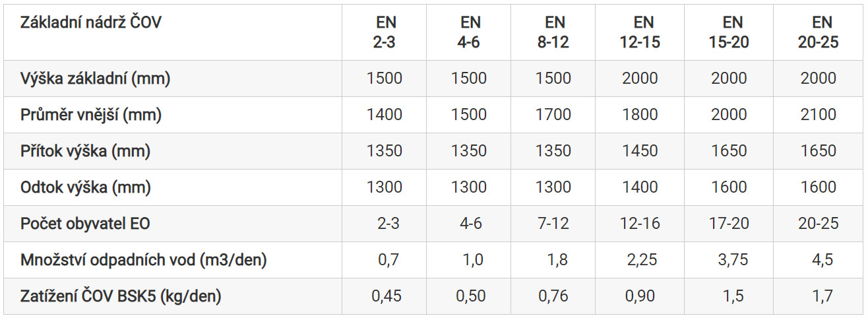This screenshot has width=868, height=318.
Task: Click the outer diameter value 1400
Action: [x=384, y=115]
